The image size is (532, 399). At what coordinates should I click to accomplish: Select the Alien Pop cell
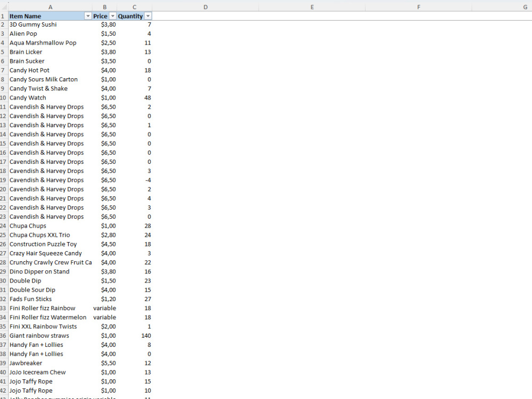coord(50,34)
